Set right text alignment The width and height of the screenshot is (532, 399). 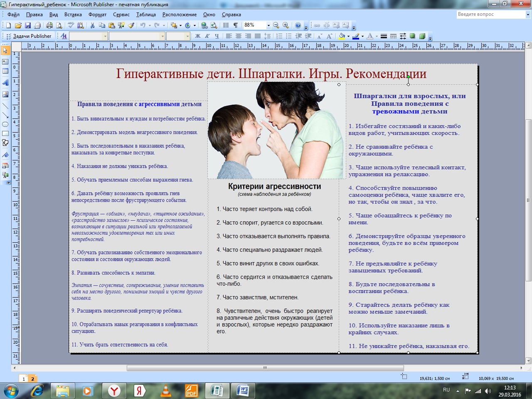[248, 36]
